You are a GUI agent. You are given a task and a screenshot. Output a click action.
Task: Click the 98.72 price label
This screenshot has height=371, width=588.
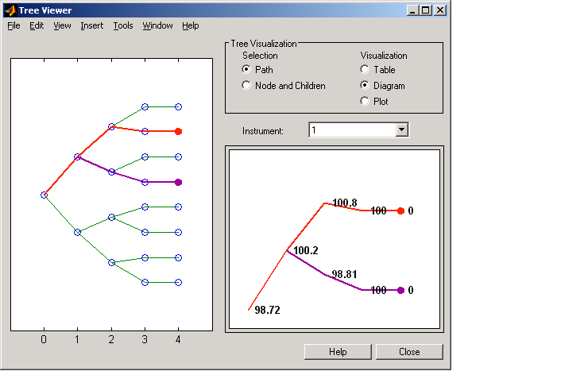[267, 310]
